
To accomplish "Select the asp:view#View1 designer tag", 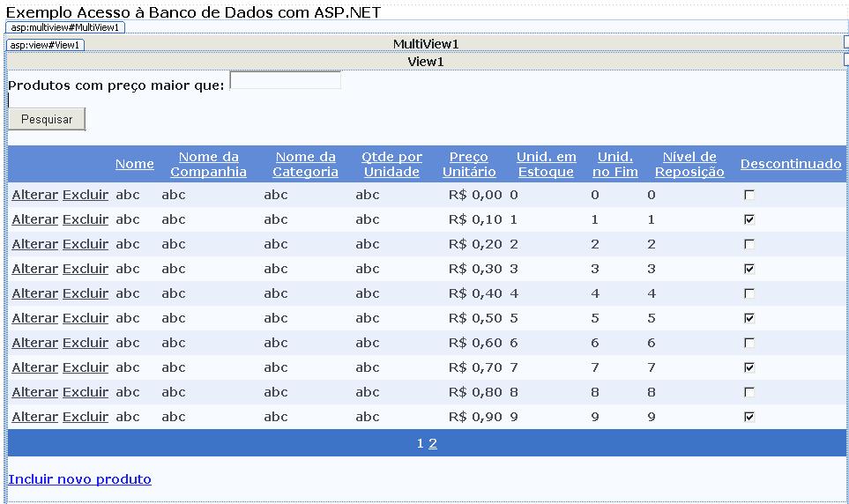I will coord(45,45).
